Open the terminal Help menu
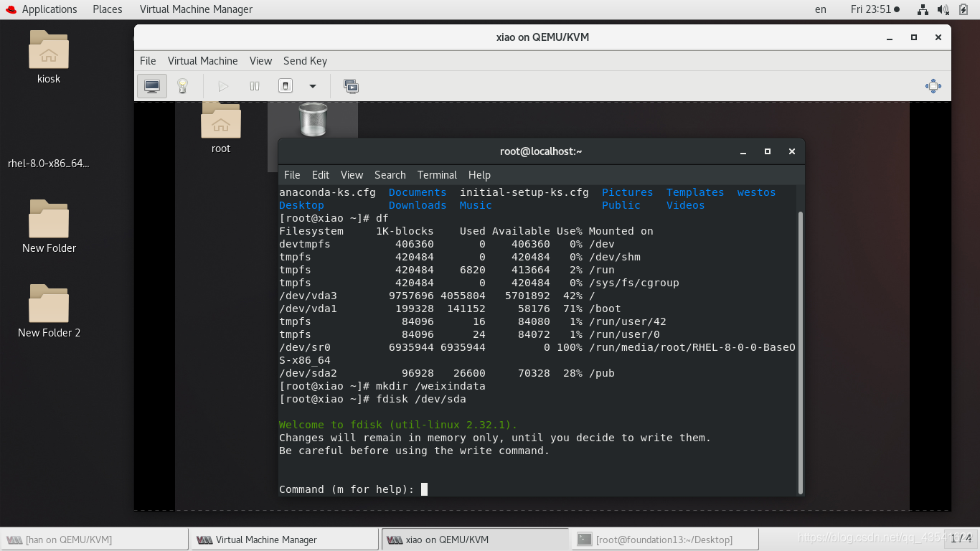 479,175
